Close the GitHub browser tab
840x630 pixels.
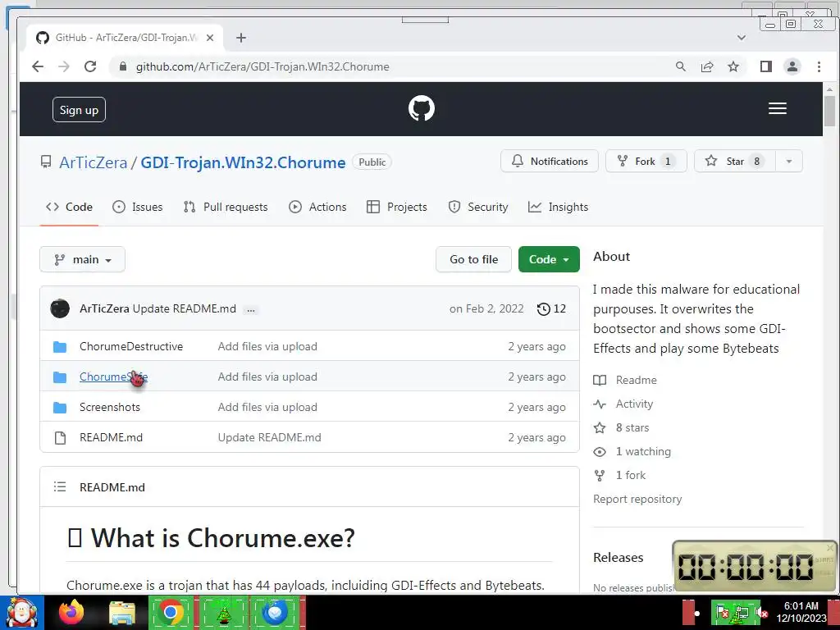210,38
